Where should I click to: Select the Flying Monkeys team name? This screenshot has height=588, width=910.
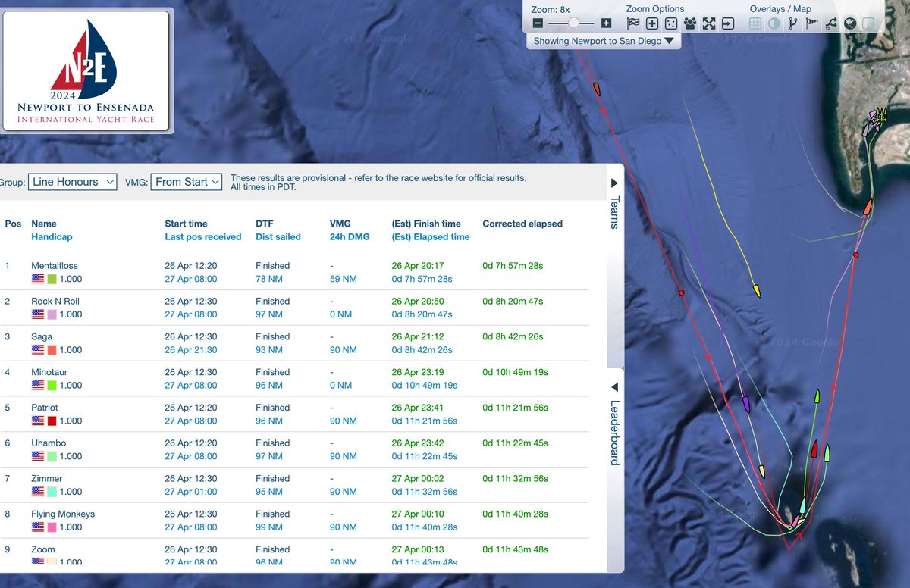click(63, 514)
